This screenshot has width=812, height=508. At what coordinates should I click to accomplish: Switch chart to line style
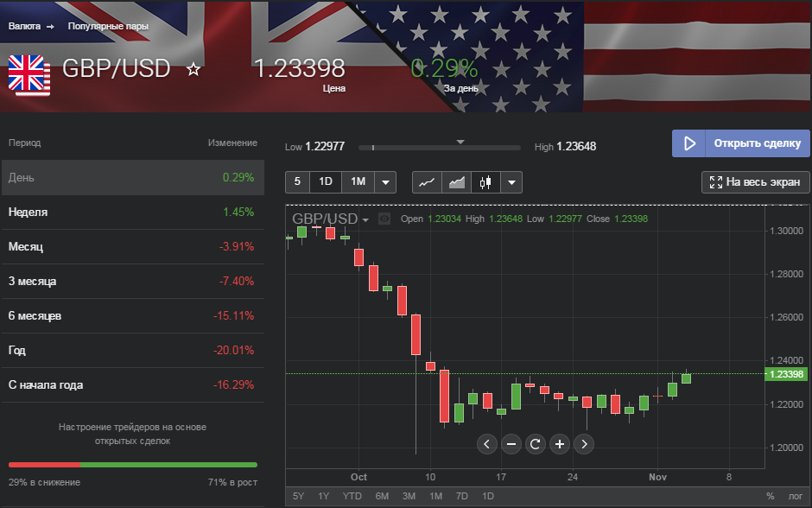coord(427,182)
